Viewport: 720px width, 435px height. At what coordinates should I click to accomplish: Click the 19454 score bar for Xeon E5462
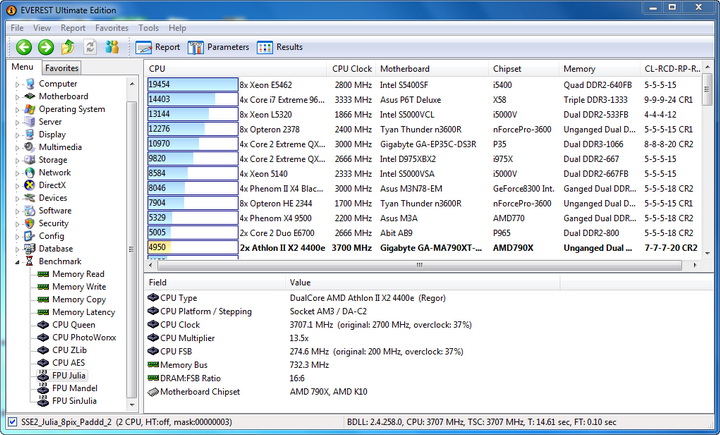192,85
